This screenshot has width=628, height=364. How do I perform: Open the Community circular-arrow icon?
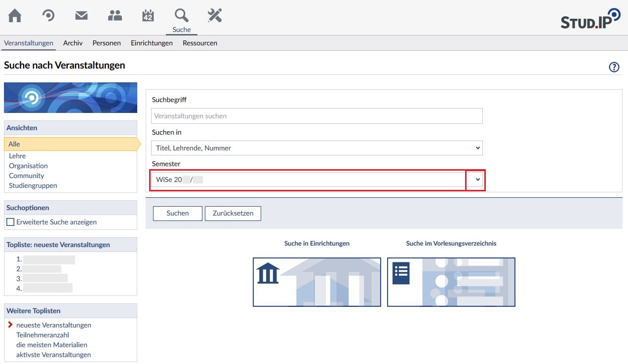[x=48, y=16]
